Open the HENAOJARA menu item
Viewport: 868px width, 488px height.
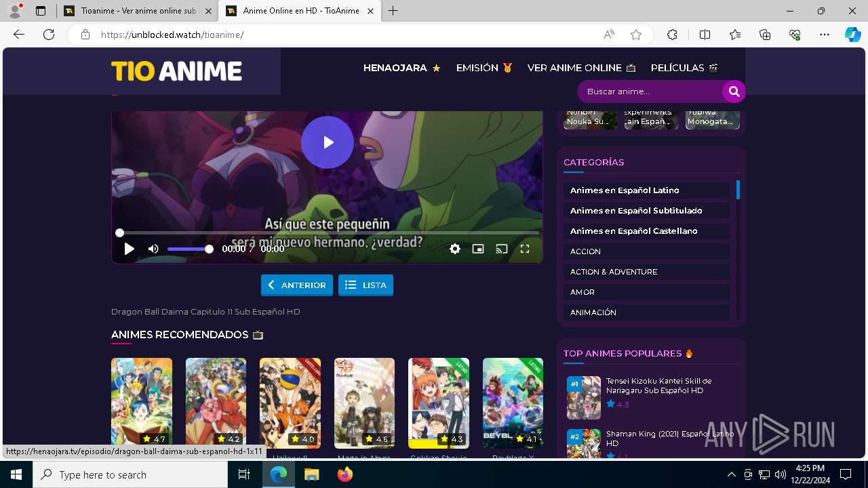pos(402,68)
